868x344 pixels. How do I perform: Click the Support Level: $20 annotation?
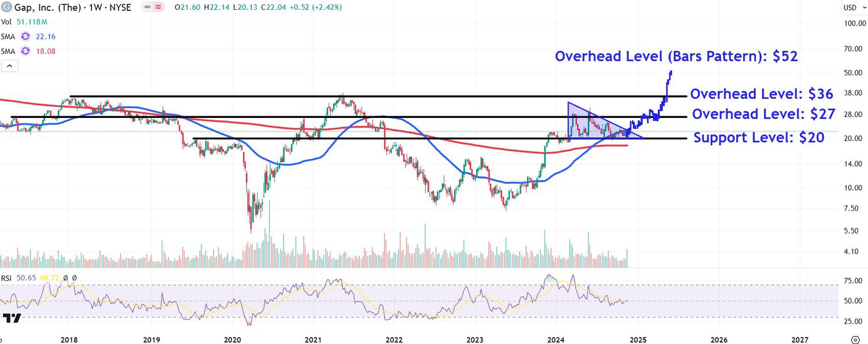759,138
